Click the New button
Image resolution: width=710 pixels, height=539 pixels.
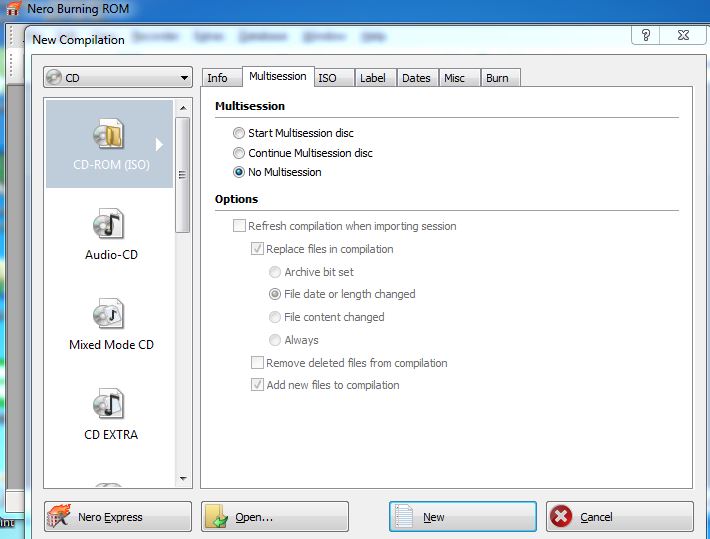tap(463, 516)
